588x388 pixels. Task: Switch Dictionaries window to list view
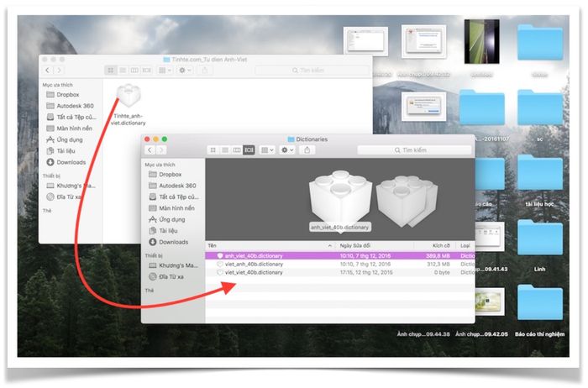pos(224,149)
